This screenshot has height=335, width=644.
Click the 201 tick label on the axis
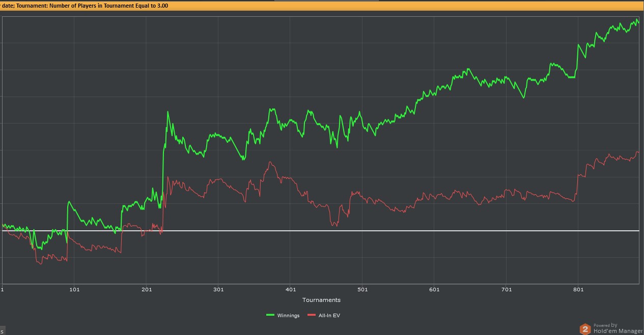[x=147, y=290]
